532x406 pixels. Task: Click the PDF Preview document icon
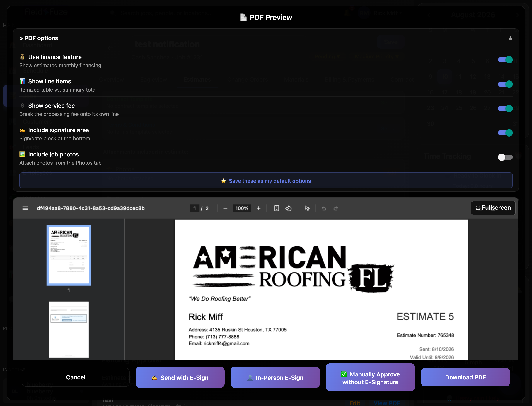[243, 17]
